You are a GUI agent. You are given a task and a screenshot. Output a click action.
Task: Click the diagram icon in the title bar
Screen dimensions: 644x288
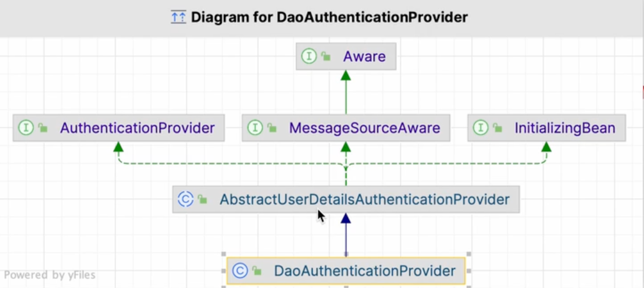pos(178,17)
